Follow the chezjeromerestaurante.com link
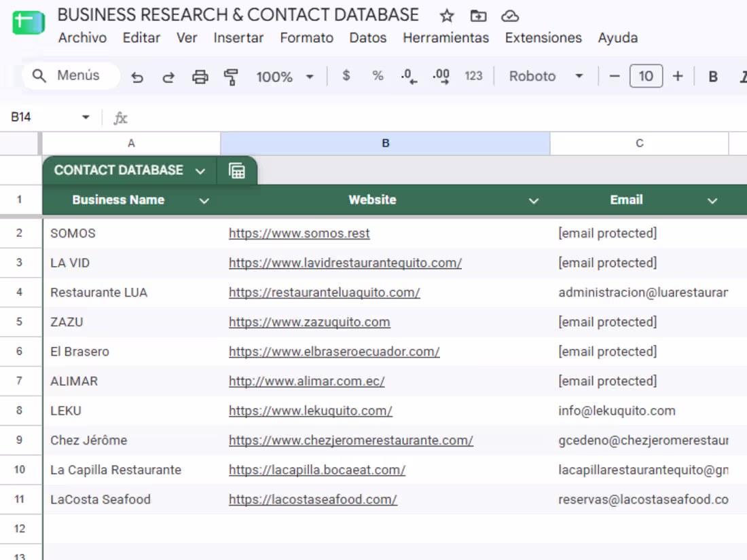The image size is (747, 560). 350,440
